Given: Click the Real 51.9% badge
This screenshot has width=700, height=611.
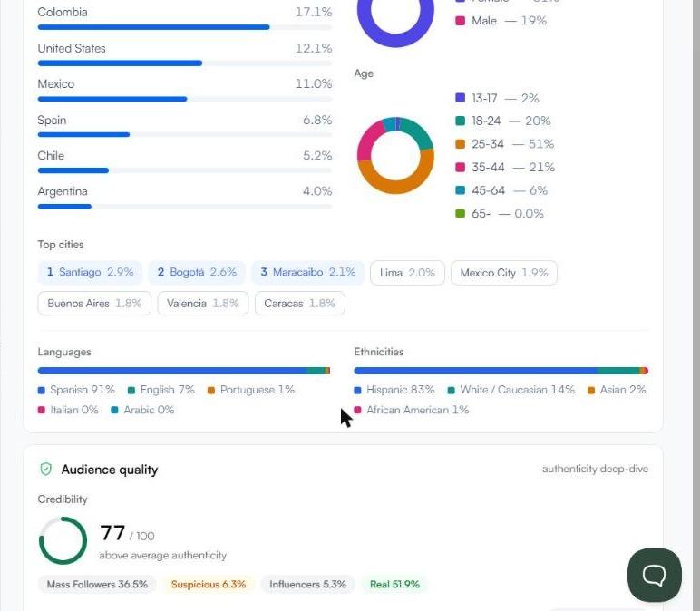Looking at the screenshot, I should [x=394, y=584].
